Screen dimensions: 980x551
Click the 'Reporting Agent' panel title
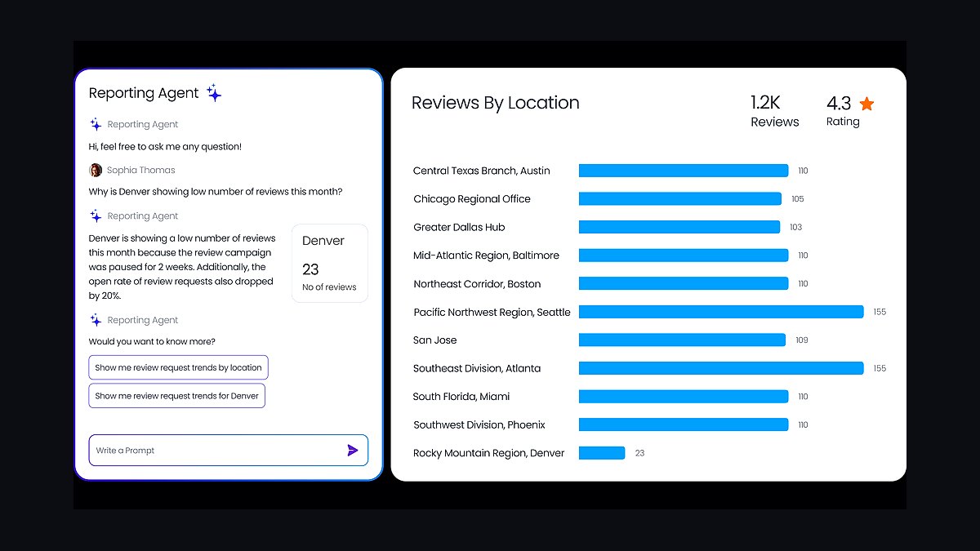point(144,93)
